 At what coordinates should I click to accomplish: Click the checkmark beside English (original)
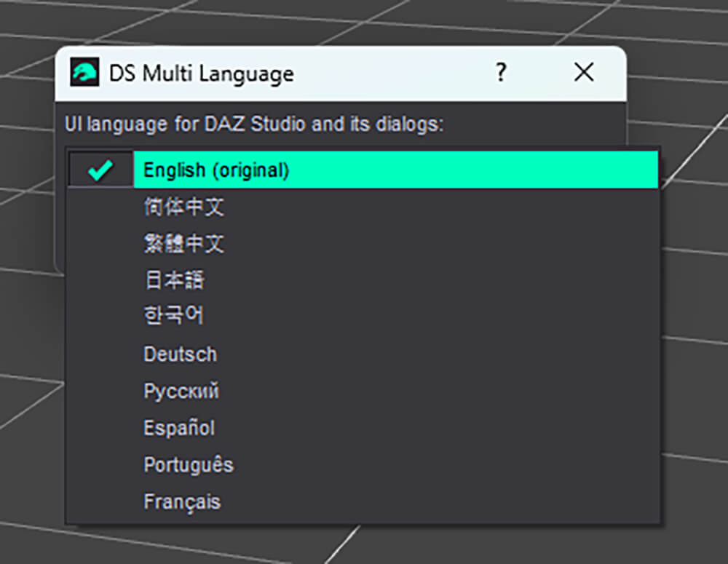pyautogui.click(x=100, y=170)
